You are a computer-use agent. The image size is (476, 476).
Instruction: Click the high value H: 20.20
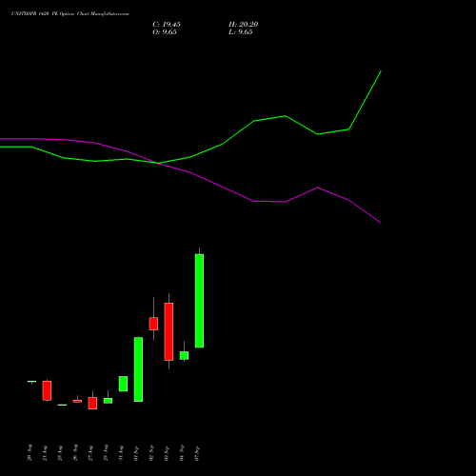244,25
